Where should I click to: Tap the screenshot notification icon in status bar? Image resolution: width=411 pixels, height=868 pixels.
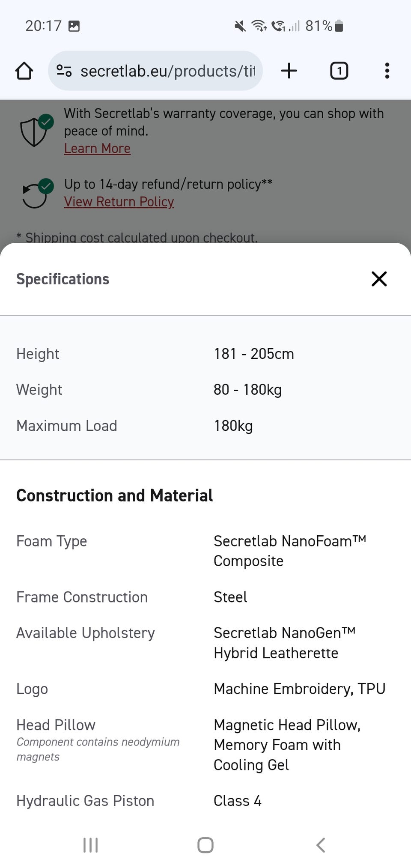tap(74, 26)
